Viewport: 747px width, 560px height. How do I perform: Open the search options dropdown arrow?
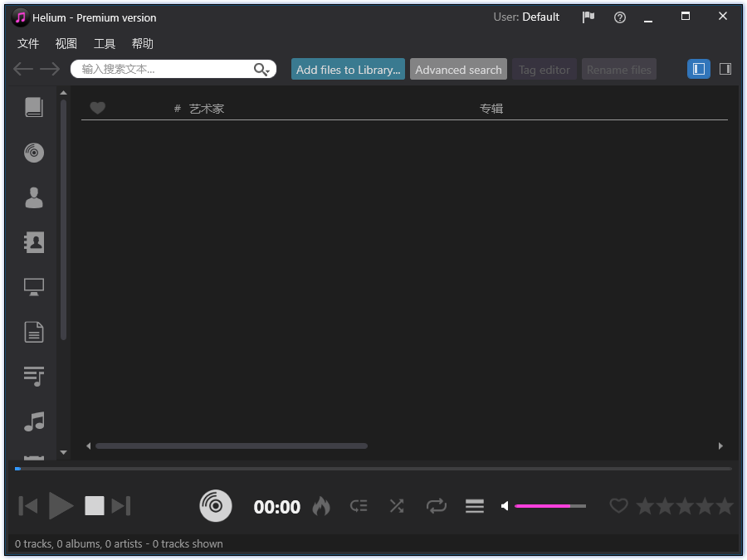pyautogui.click(x=268, y=72)
